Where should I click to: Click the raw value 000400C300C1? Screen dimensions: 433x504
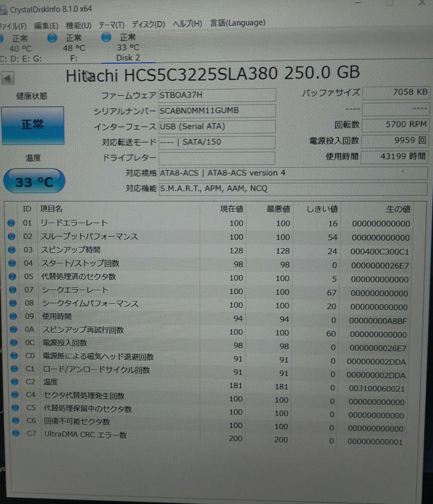[x=380, y=252]
